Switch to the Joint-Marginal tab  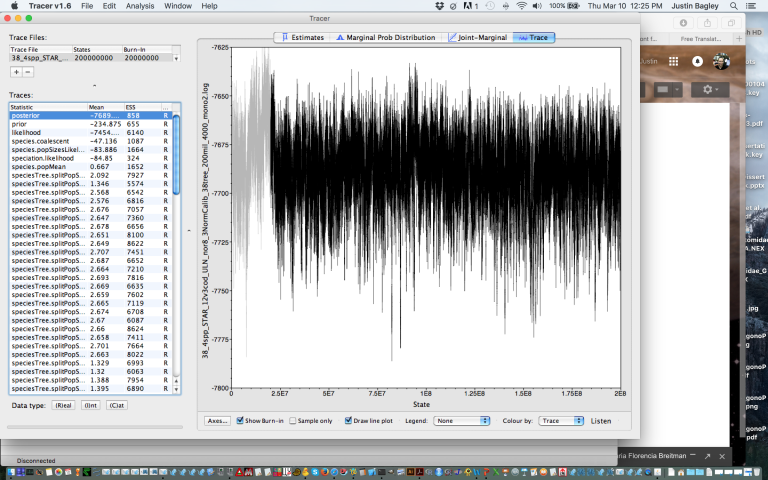tap(478, 37)
